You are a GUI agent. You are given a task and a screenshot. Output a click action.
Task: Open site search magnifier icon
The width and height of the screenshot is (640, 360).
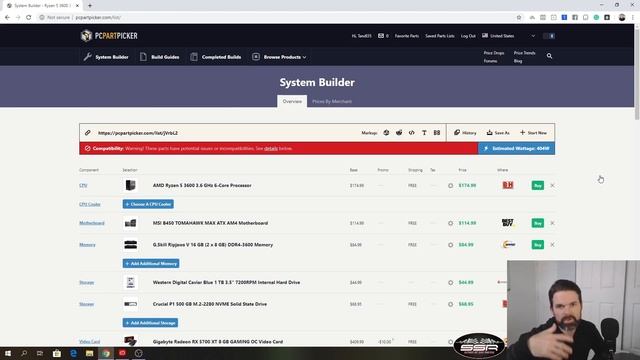tap(549, 56)
